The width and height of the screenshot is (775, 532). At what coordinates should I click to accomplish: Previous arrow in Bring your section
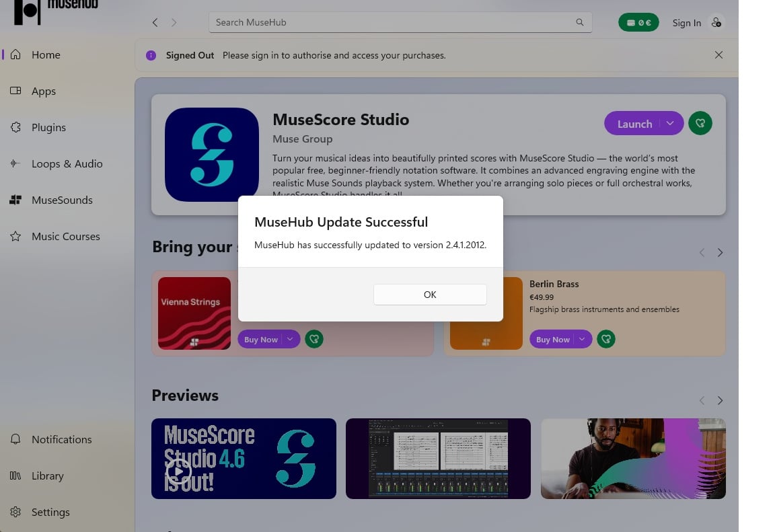[702, 253]
